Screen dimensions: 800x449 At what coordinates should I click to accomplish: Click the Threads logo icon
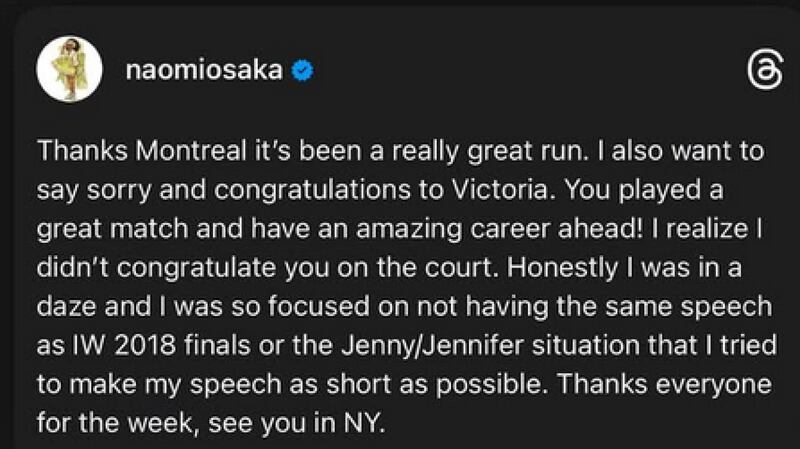(765, 70)
